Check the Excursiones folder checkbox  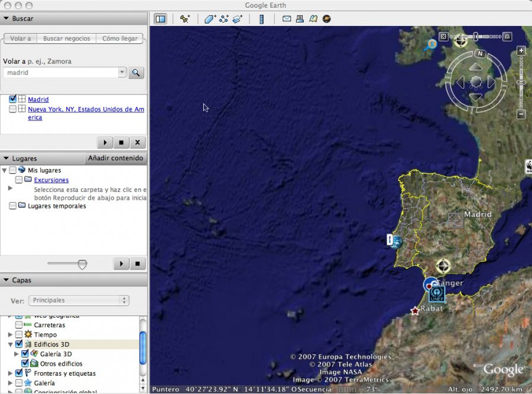pos(19,180)
